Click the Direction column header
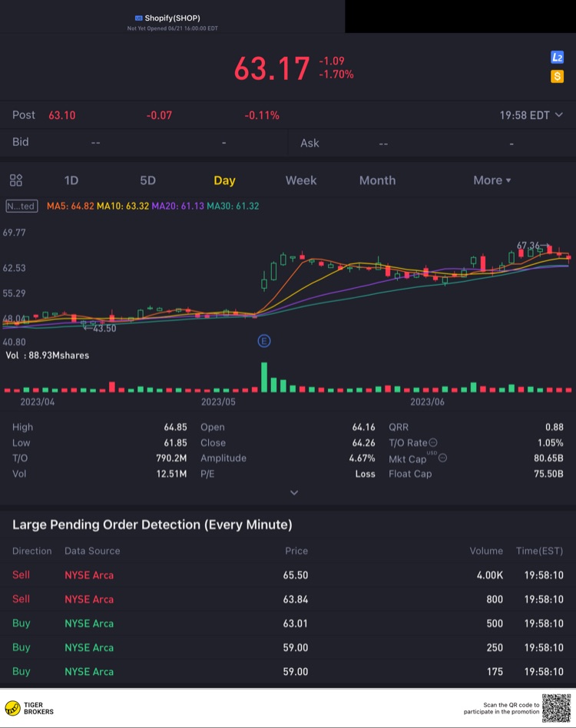This screenshot has width=576, height=728. [x=32, y=551]
